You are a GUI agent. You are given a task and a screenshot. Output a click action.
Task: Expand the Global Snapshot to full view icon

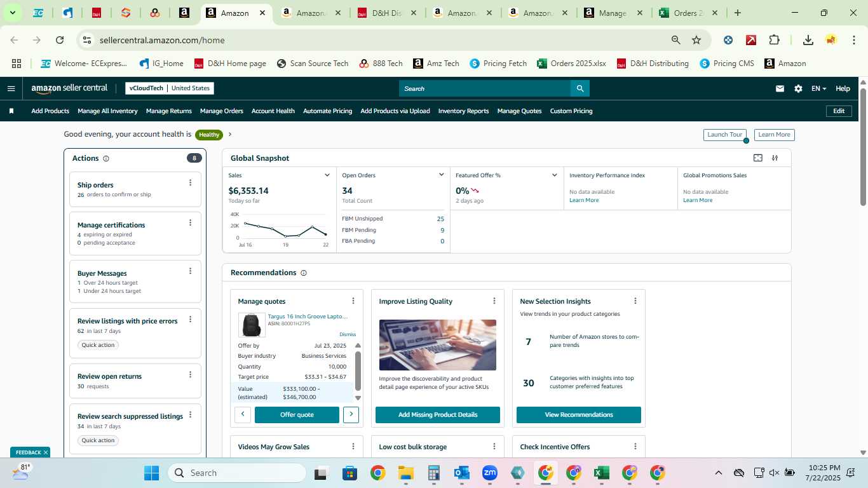(757, 158)
